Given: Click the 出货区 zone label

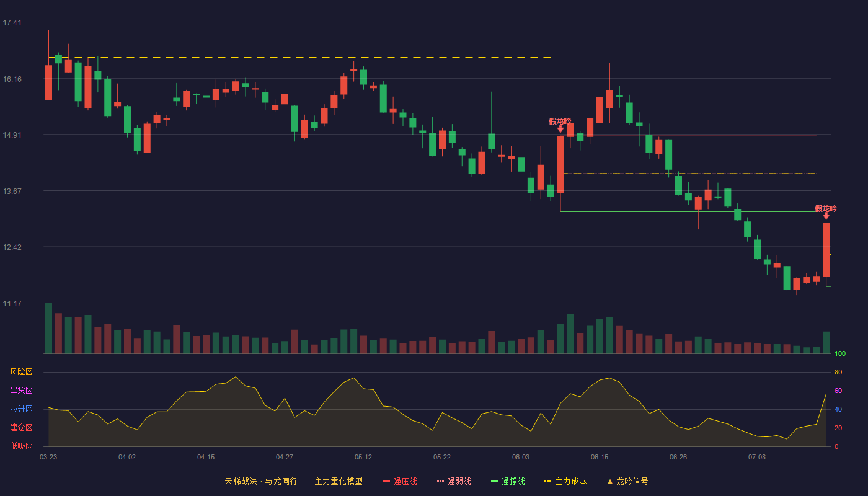Looking at the screenshot, I should pos(21,391).
